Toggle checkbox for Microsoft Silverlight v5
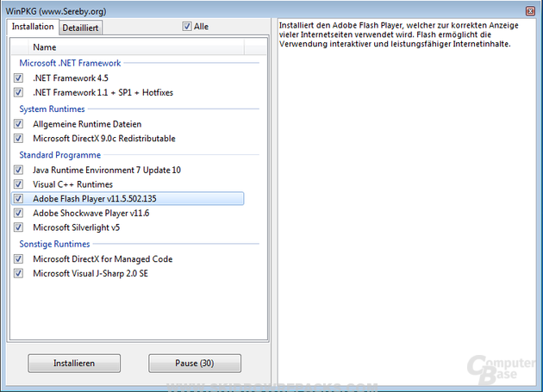This screenshot has width=543, height=392. pyautogui.click(x=19, y=227)
